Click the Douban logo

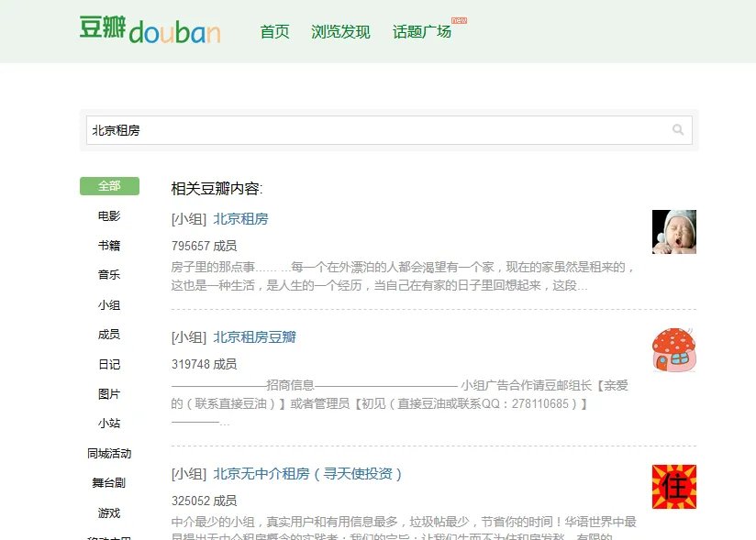click(150, 31)
